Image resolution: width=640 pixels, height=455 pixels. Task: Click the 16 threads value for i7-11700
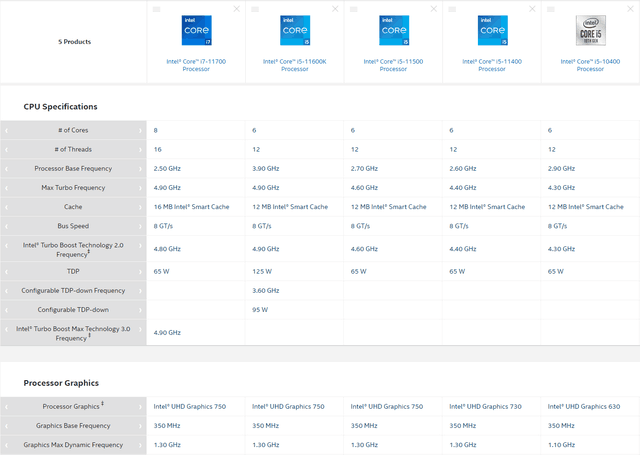click(158, 149)
